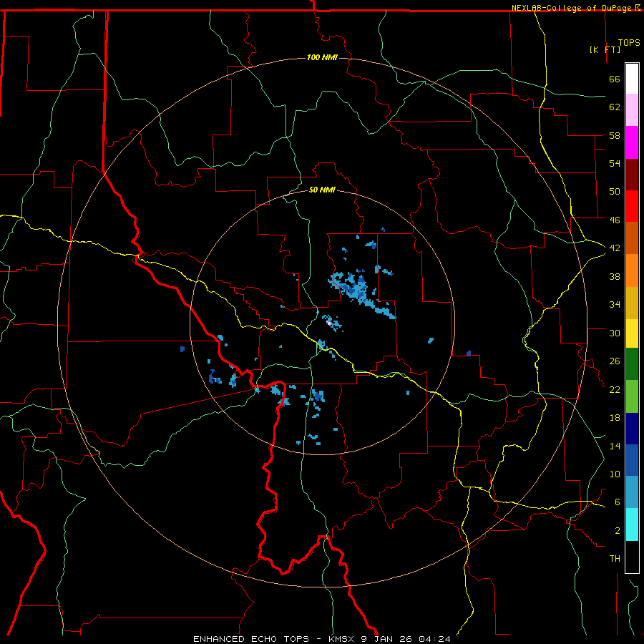Click the bright magenta legend swatch
The image size is (644, 644).
(632, 142)
